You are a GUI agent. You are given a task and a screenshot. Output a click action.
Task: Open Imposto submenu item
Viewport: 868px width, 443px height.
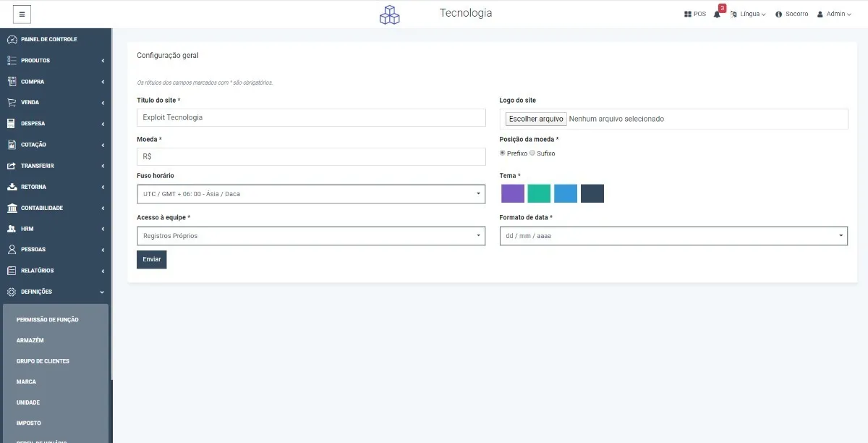pyautogui.click(x=29, y=423)
